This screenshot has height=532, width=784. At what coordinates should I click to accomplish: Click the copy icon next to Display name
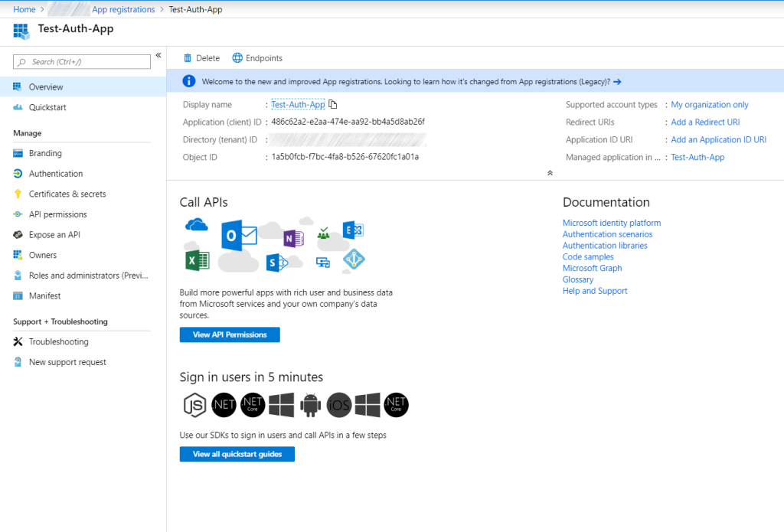[x=333, y=105]
